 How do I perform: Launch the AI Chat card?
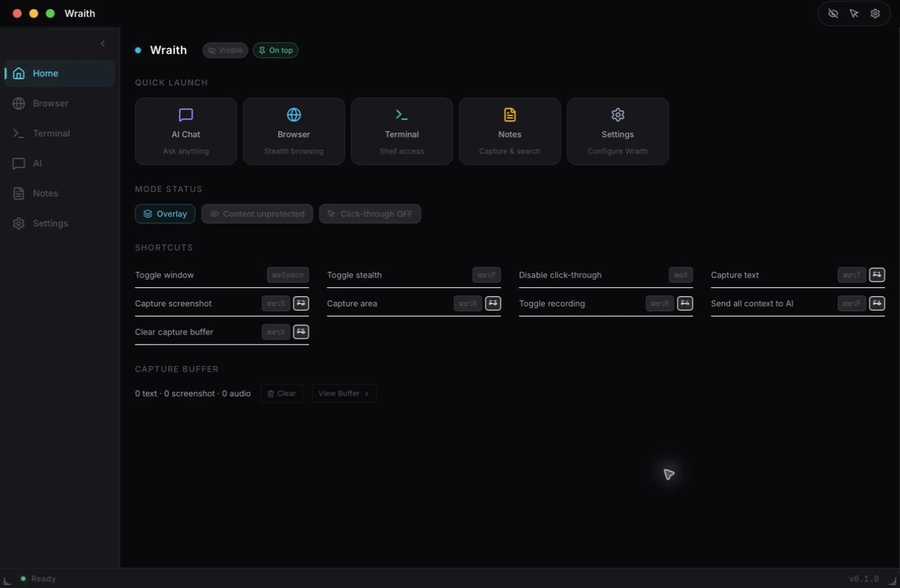(x=186, y=132)
